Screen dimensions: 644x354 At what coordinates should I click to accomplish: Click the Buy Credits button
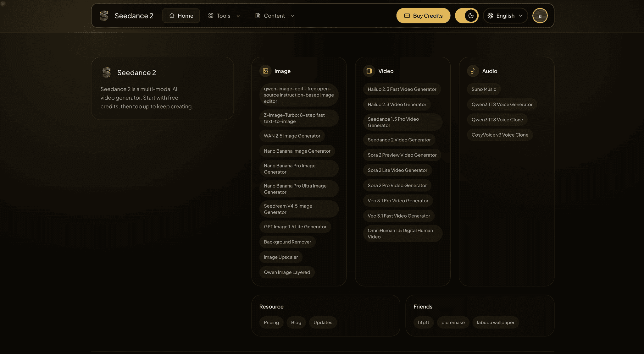(423, 16)
